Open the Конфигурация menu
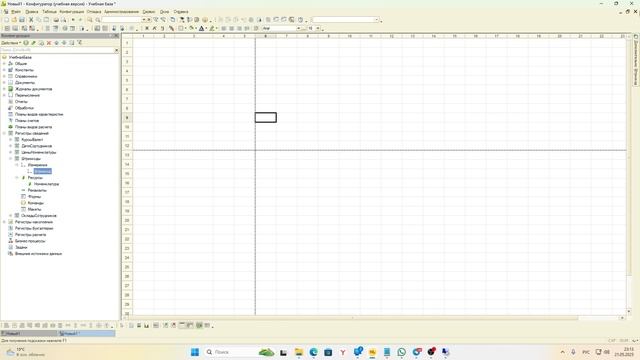Image resolution: width=640 pixels, height=360 pixels. click(72, 12)
